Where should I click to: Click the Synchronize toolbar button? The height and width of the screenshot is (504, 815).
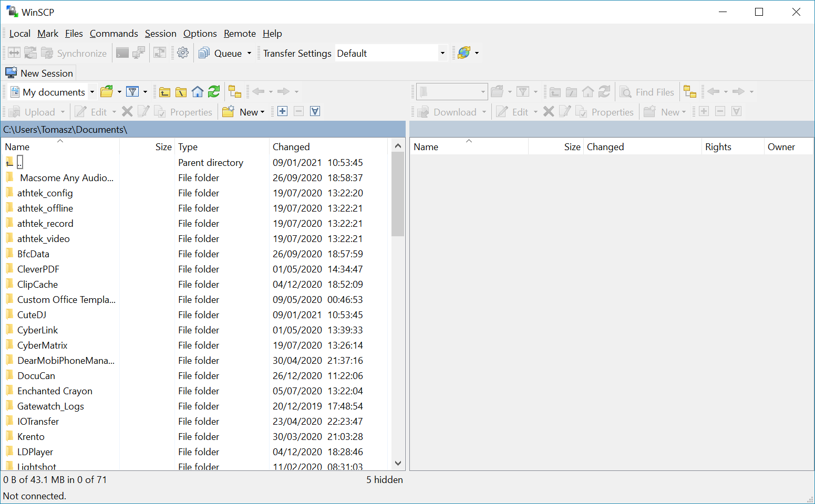74,53
